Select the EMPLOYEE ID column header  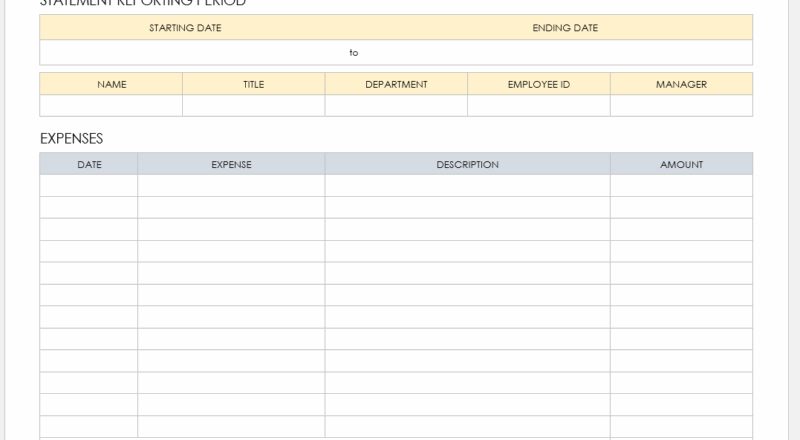[x=539, y=84]
